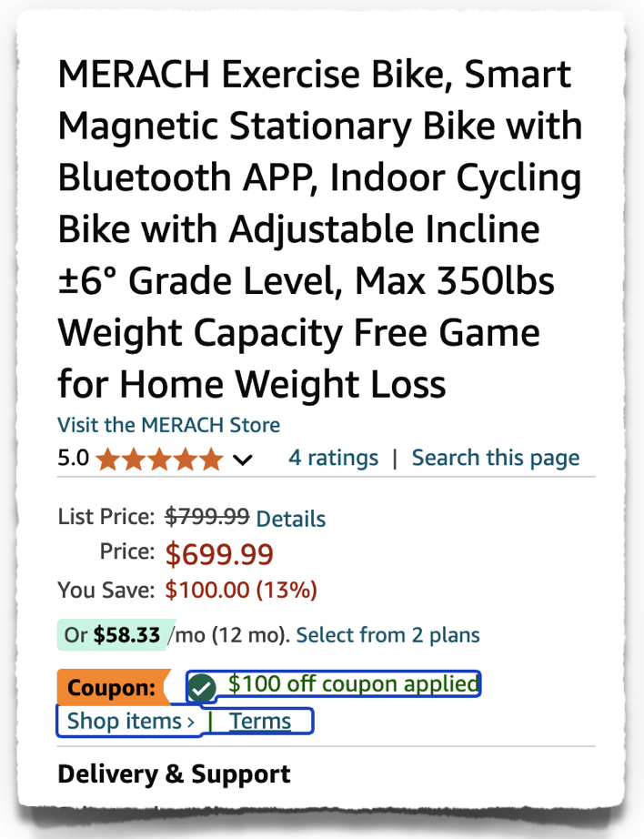
Task: Click the third orange rating star
Action: 160,459
